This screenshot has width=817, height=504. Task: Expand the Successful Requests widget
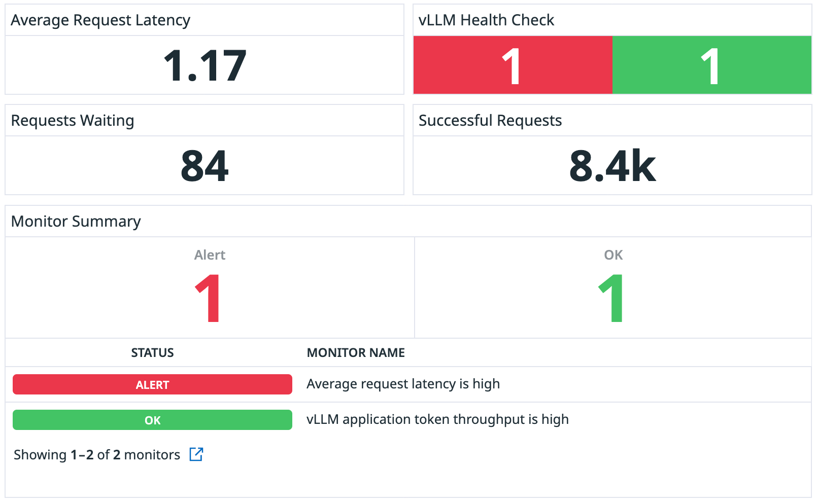coord(490,121)
